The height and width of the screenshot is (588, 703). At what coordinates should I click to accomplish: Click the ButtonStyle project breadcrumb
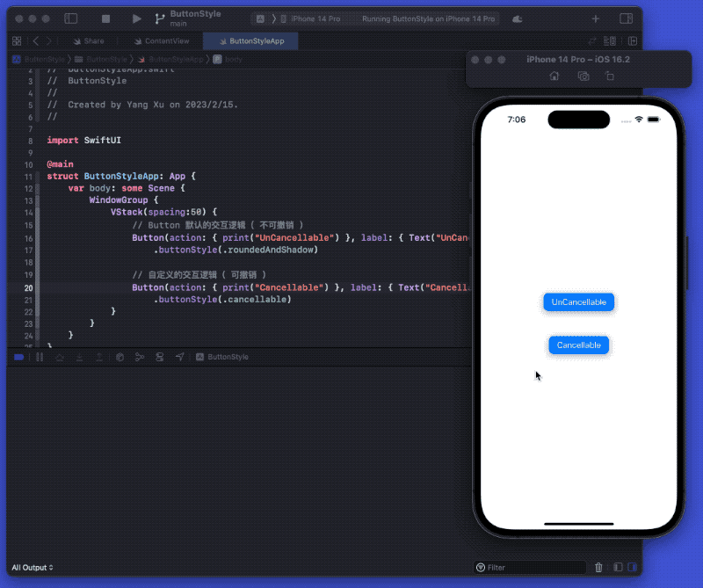click(39, 59)
